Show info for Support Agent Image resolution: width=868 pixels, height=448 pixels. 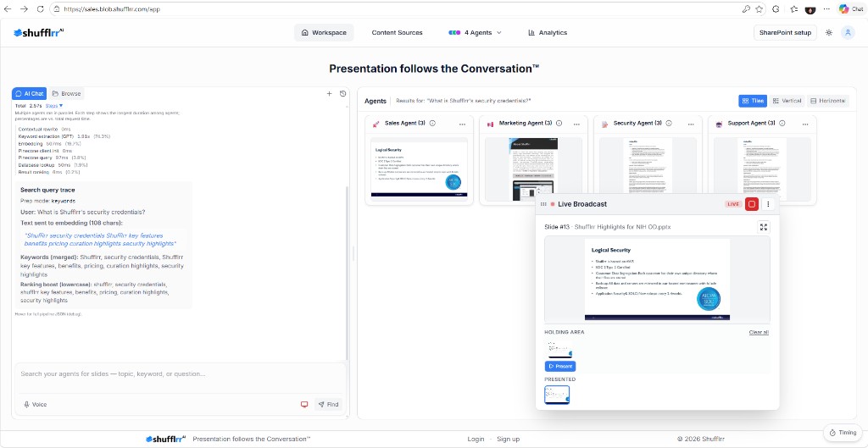(x=782, y=124)
